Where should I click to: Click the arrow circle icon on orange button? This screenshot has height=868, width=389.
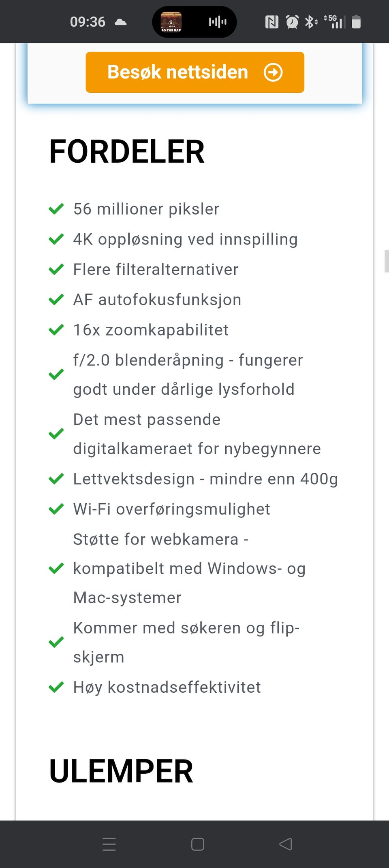click(x=273, y=72)
